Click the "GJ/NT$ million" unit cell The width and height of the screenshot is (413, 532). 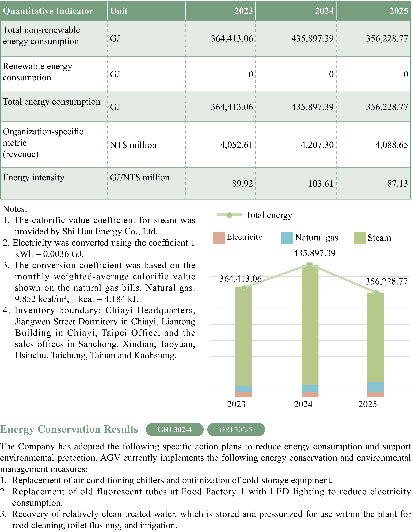tap(140, 178)
